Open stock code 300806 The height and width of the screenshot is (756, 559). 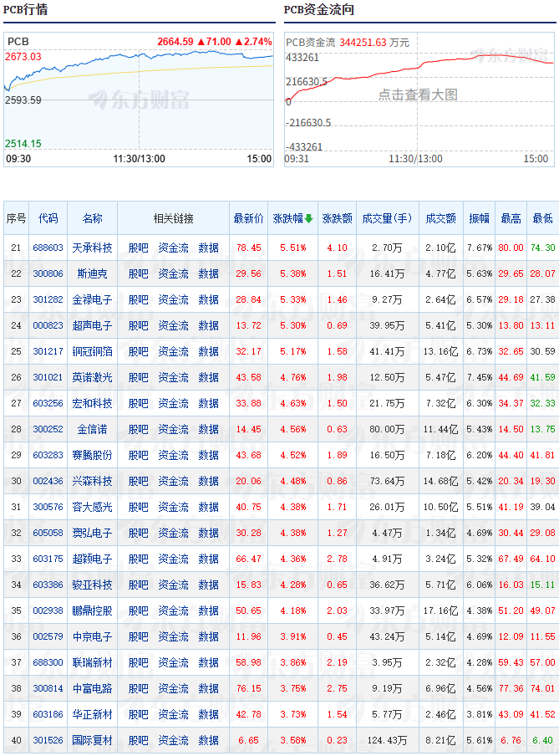pos(48,273)
